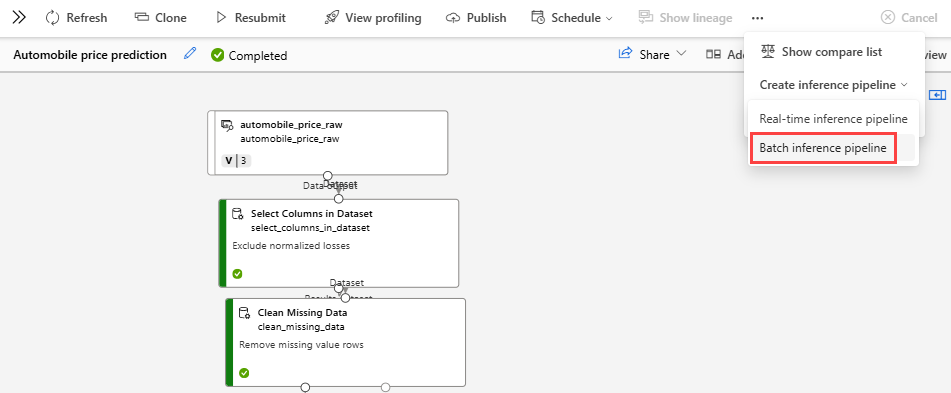Click the three-dots more options button
The height and width of the screenshot is (393, 951).
758,18
